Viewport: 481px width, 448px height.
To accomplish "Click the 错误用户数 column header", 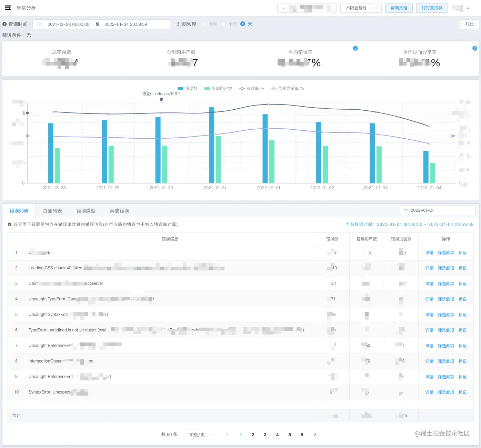I will (x=367, y=239).
